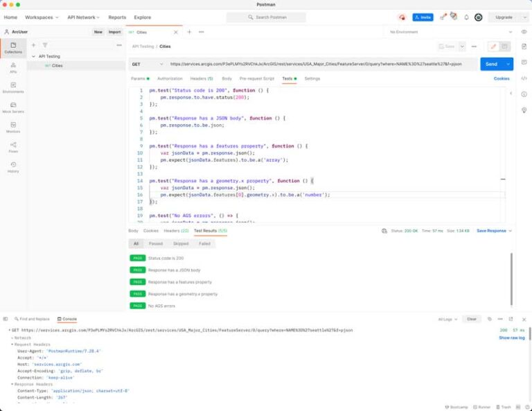This screenshot has width=532, height=411.
Task: Open console three-dot options
Action: click(x=500, y=319)
